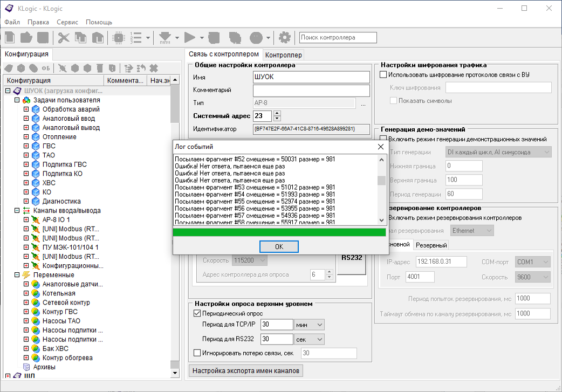Click Настройка экспорта имен каналов button

click(x=246, y=371)
